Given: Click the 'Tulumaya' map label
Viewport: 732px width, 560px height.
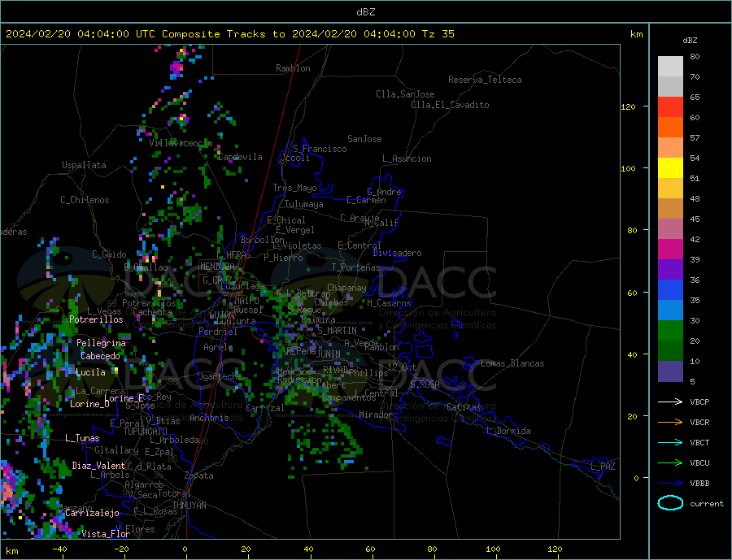Looking at the screenshot, I should point(304,204).
